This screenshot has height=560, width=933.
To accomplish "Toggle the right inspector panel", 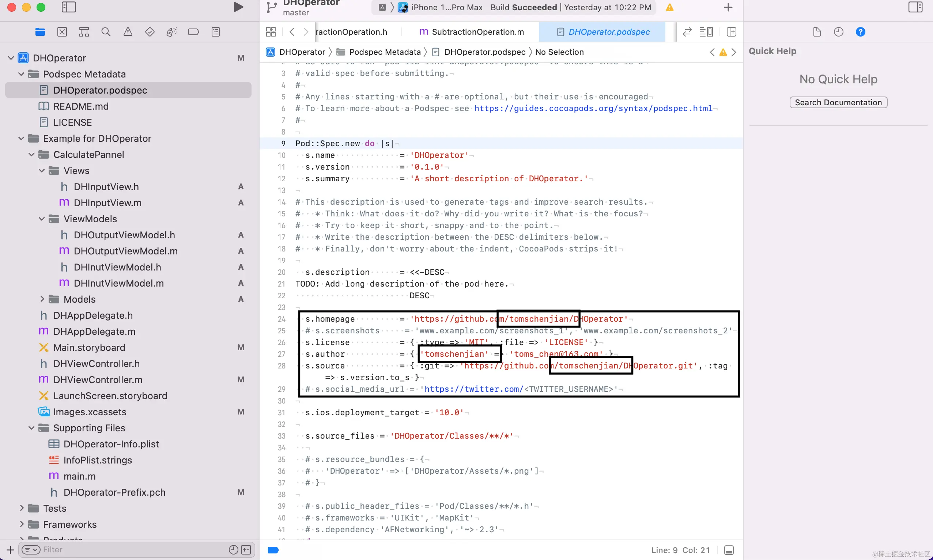I will [x=915, y=7].
